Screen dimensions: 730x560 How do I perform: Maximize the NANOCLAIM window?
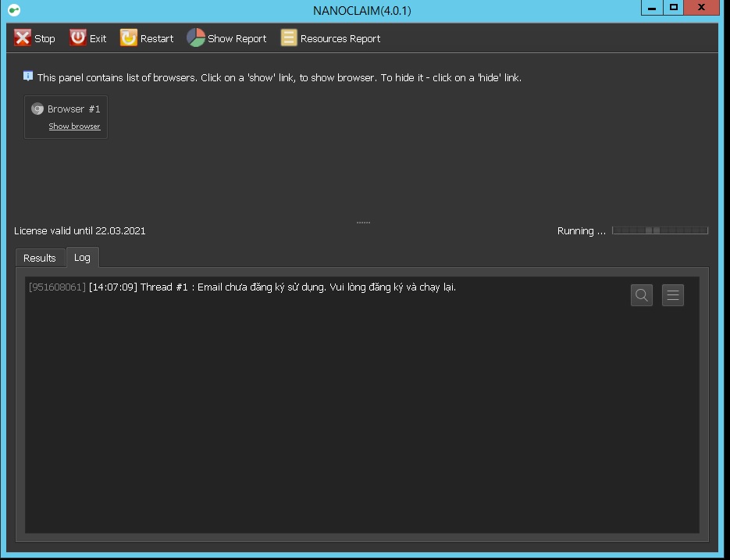click(x=673, y=8)
